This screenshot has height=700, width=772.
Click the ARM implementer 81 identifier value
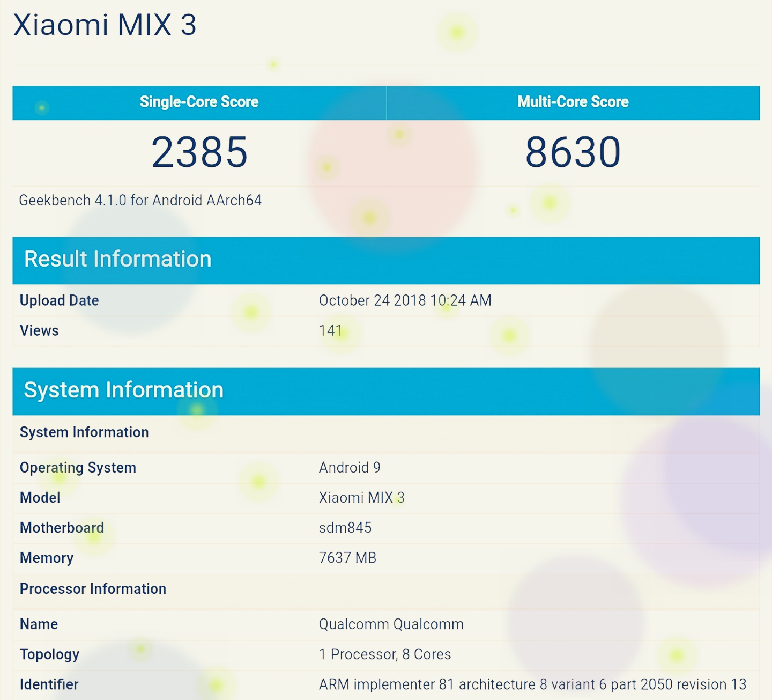532,684
